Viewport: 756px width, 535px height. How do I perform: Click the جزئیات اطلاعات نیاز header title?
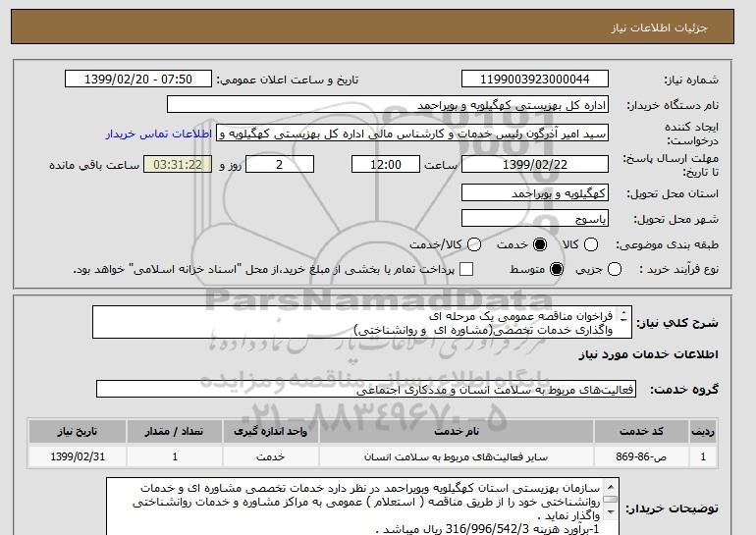659,27
